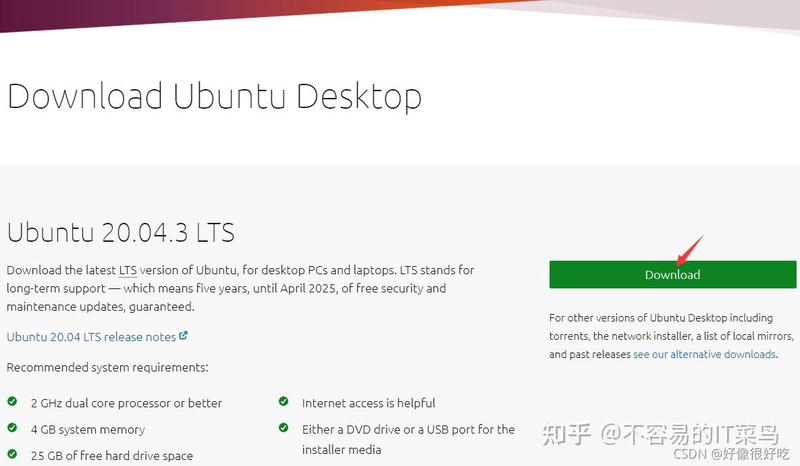The height and width of the screenshot is (466, 800).
Task: Click the green Download button
Action: 672,275
